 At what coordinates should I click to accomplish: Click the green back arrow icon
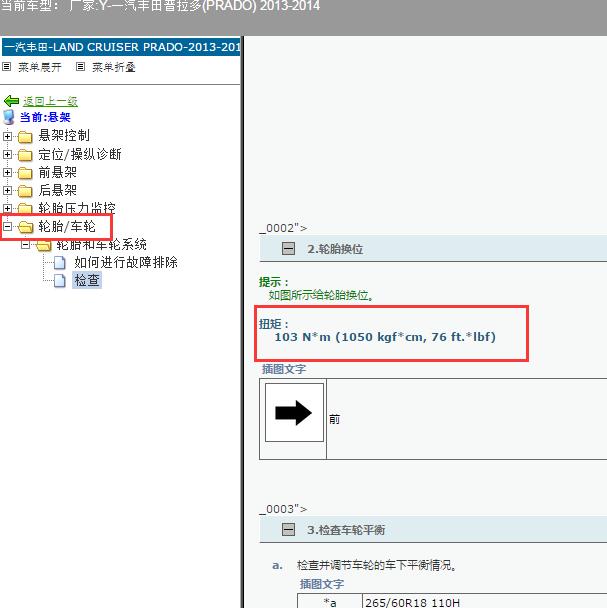click(11, 101)
